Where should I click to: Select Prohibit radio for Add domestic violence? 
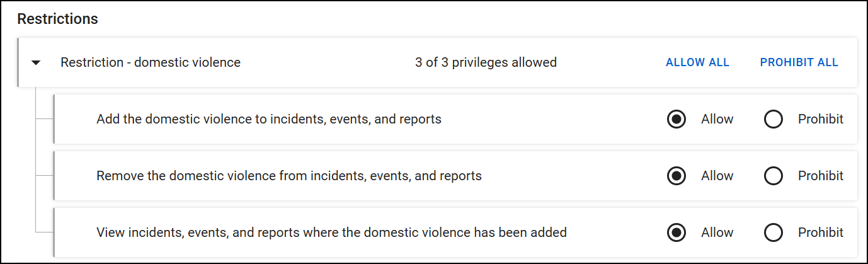pos(774,119)
